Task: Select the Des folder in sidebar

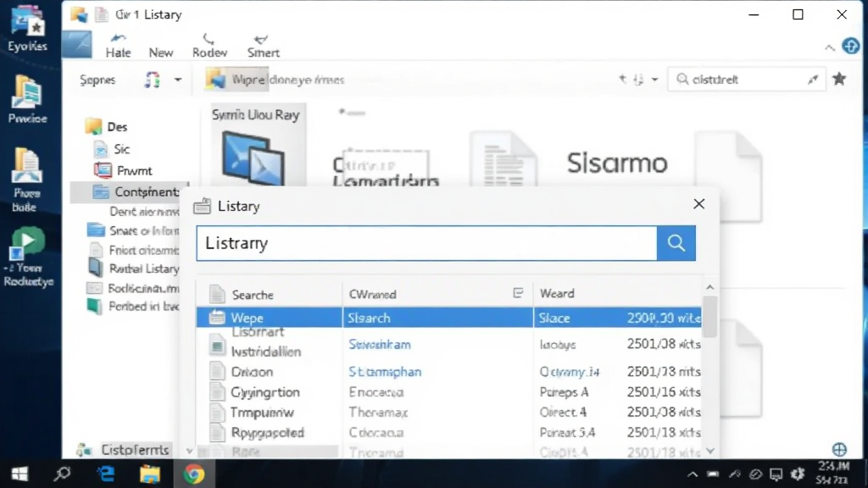Action: (107, 127)
